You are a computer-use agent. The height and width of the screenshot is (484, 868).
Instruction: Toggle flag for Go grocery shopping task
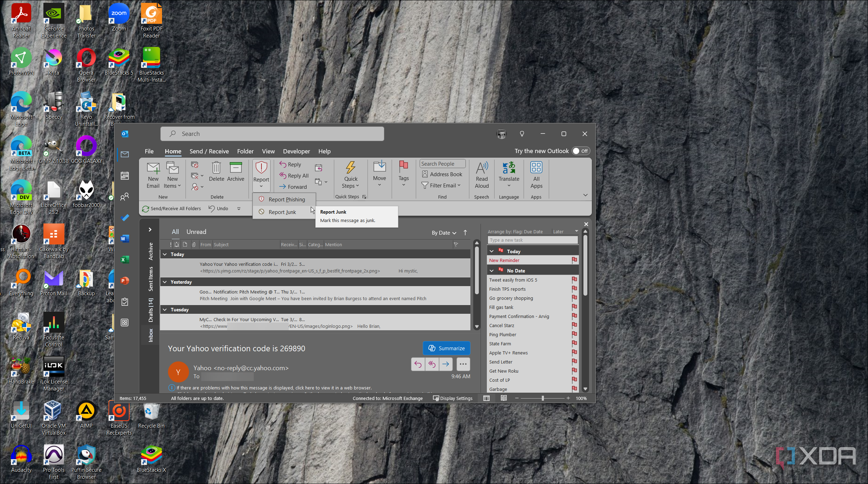pos(574,298)
